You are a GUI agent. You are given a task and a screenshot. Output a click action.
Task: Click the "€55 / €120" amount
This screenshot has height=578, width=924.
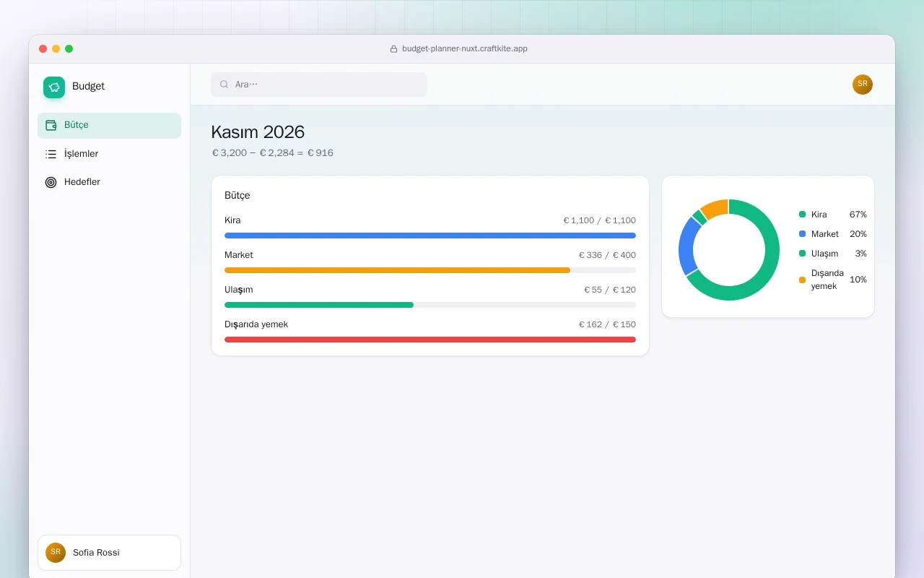610,290
